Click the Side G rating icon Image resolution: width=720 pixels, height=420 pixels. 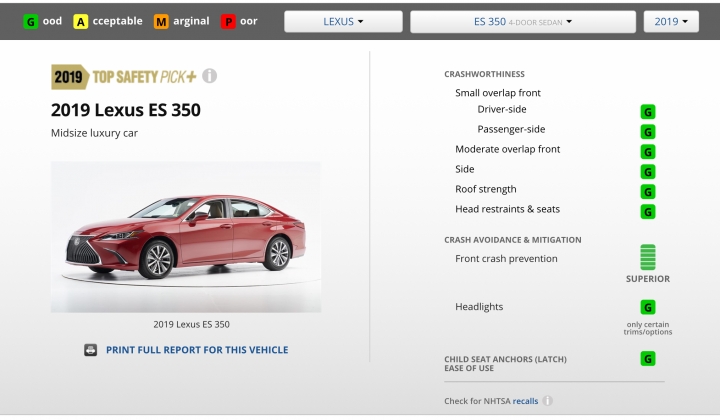point(648,172)
